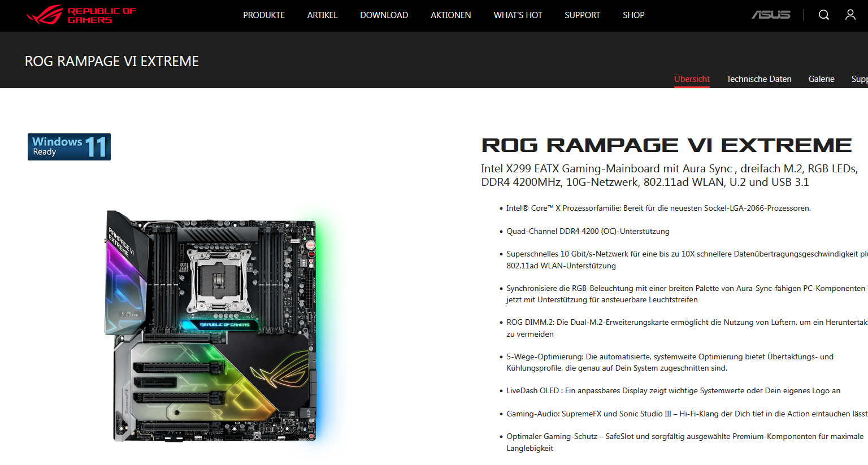This screenshot has height=465, width=868.
Task: Click the ROG DIMM.2 bullet text
Action: point(687,328)
